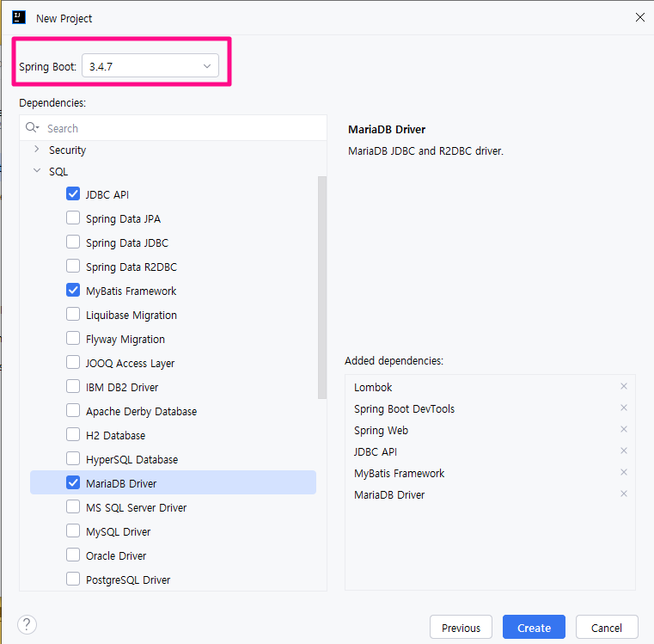Screen dimensions: 654x644
Task: Click the Create button
Action: 534,627
